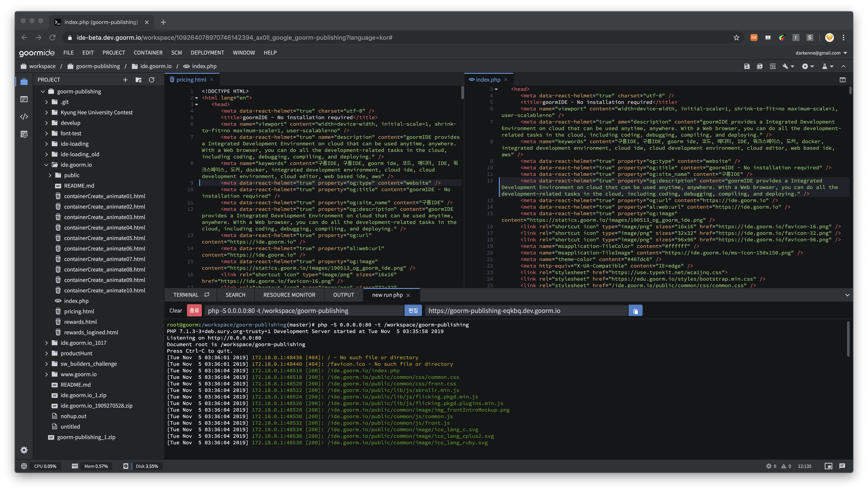Open the source code sidebar icon

click(24, 117)
